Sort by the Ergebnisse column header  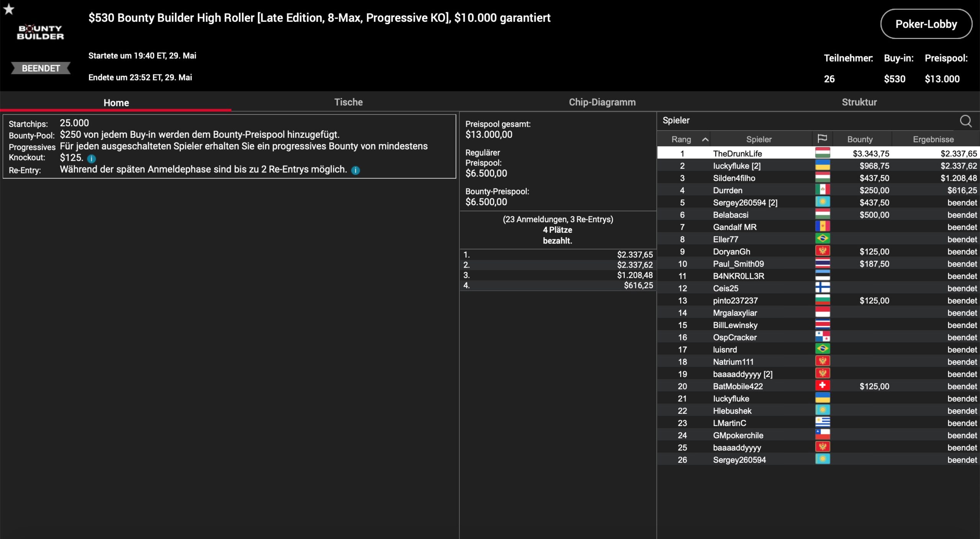click(x=933, y=139)
